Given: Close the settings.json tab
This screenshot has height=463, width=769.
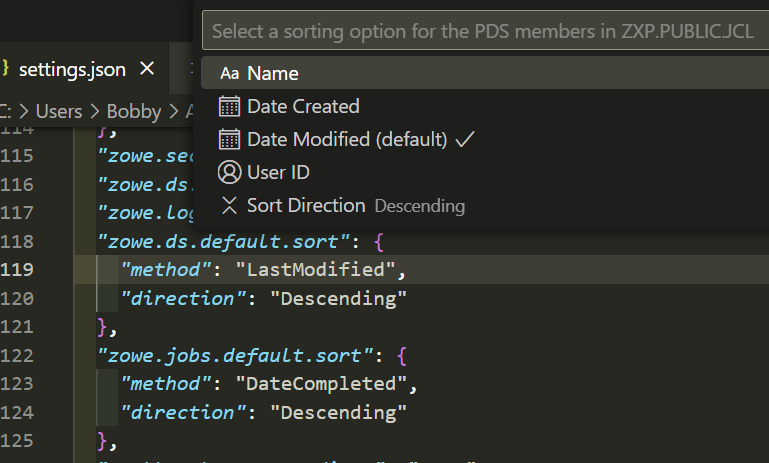Looking at the screenshot, I should [x=147, y=69].
